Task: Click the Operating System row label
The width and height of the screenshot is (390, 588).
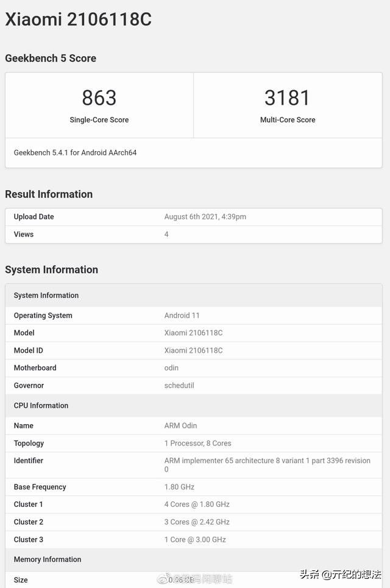Action: click(43, 316)
